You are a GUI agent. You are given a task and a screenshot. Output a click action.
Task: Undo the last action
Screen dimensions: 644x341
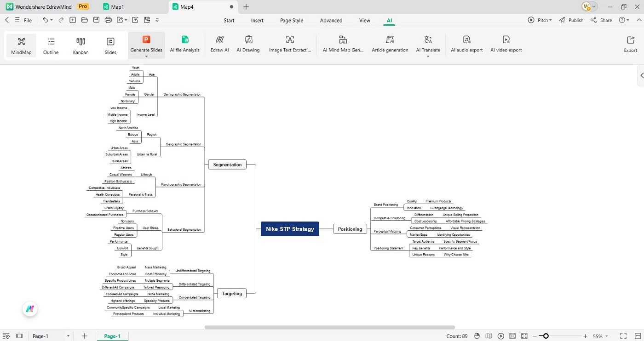[45, 20]
